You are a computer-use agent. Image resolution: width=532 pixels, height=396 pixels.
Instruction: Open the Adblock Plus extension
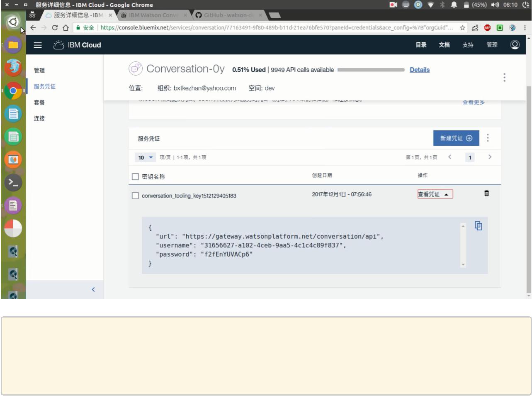[487, 28]
